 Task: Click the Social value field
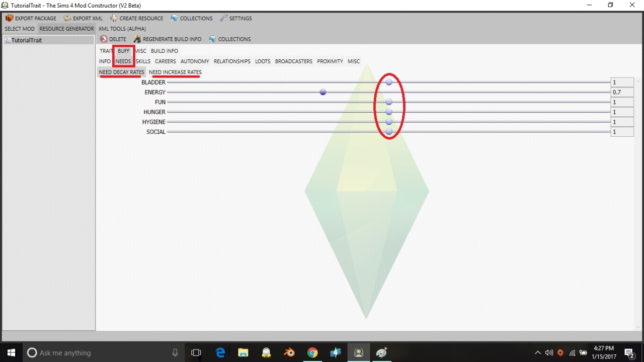622,132
